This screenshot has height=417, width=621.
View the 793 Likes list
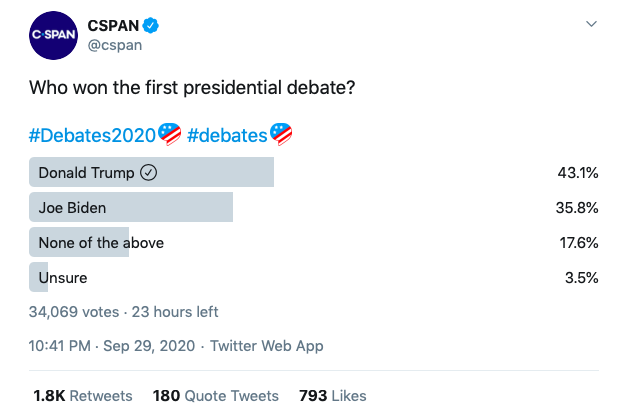pyautogui.click(x=333, y=396)
